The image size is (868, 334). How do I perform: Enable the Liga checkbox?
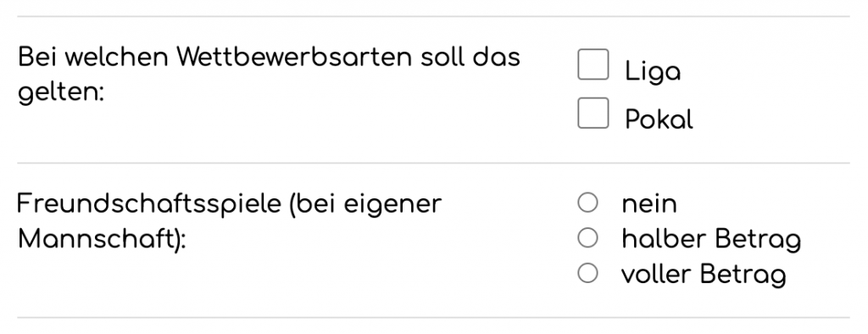tap(593, 64)
